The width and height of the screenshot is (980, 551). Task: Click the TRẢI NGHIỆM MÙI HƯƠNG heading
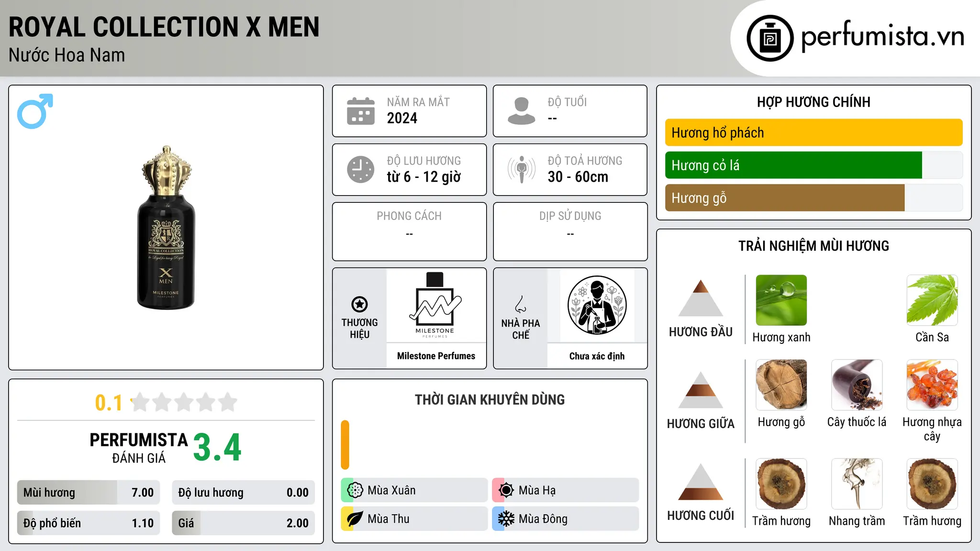813,246
